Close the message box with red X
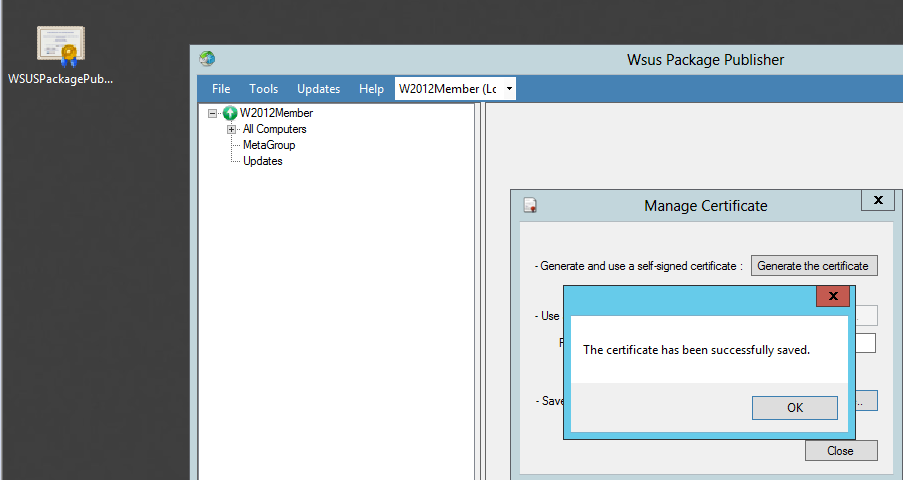The width and height of the screenshot is (903, 480). [833, 296]
